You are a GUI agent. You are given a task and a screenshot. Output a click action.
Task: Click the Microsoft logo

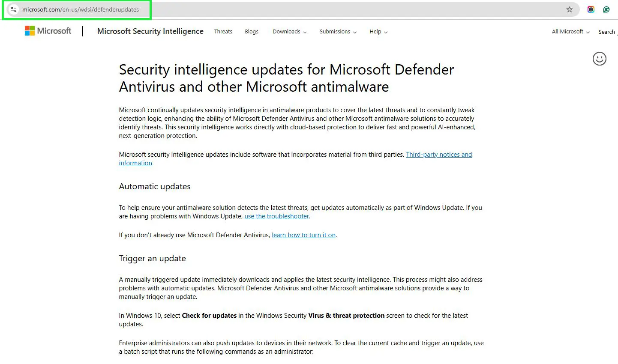point(48,30)
